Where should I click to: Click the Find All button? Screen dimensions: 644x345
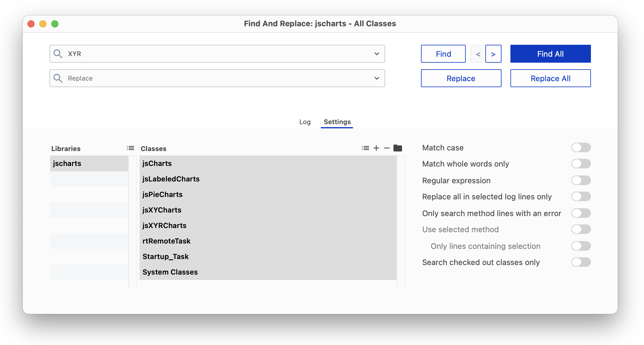(x=550, y=54)
